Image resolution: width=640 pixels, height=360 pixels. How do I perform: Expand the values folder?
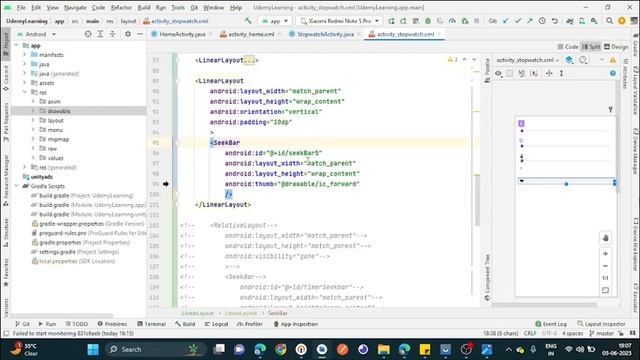click(x=33, y=158)
